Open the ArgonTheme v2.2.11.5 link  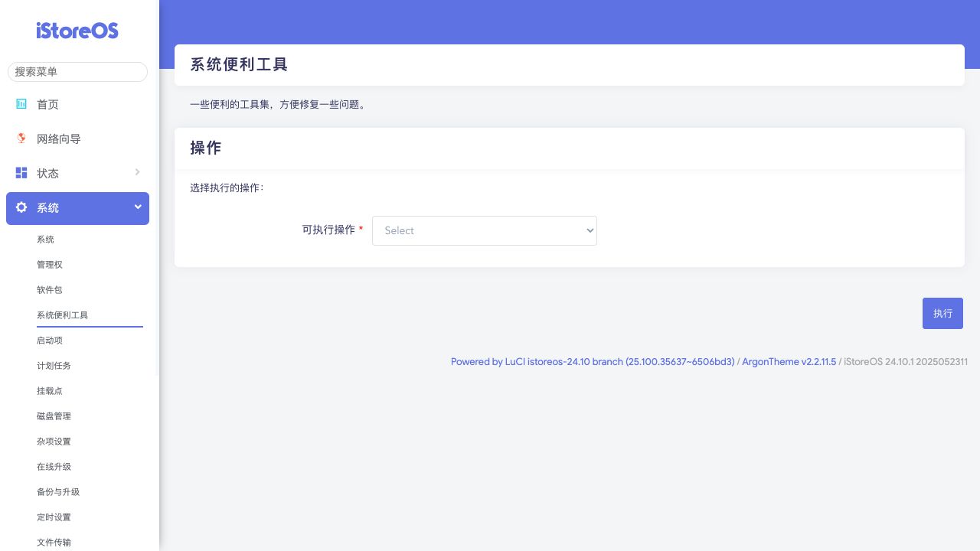tap(789, 362)
